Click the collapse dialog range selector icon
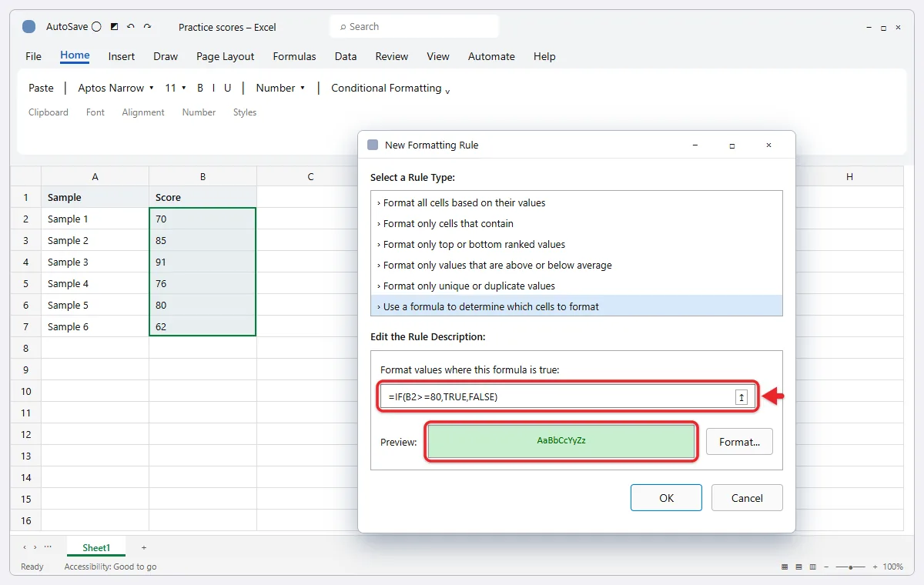The image size is (924, 585). pyautogui.click(x=742, y=397)
